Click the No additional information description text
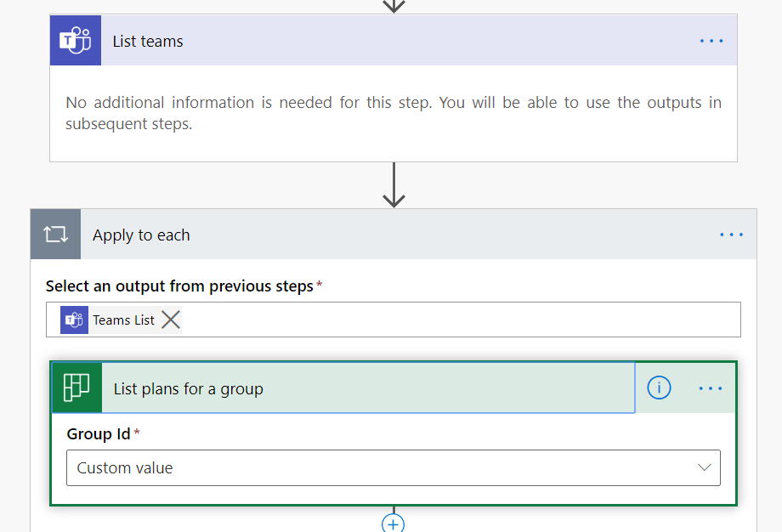The image size is (782, 532). click(x=394, y=113)
